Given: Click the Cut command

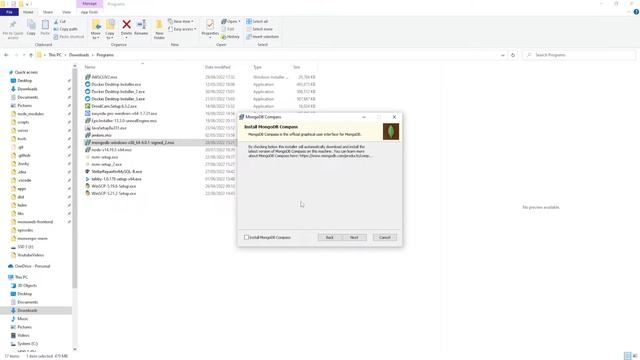Looking at the screenshot, I should click(60, 21).
